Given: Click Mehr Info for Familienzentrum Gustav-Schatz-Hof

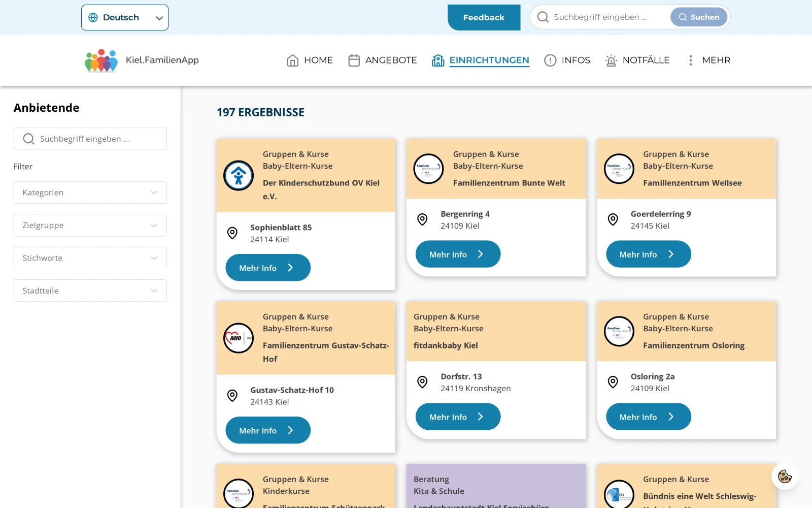Looking at the screenshot, I should point(268,430).
